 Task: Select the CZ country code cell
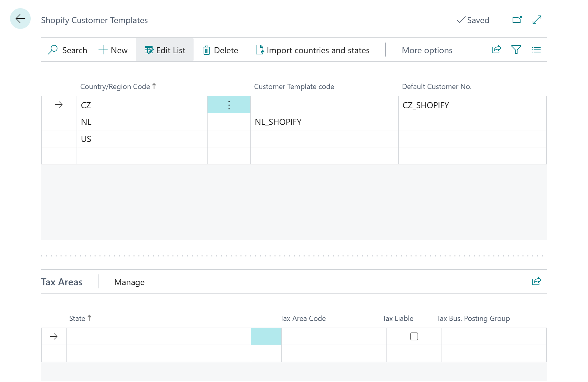(x=142, y=105)
